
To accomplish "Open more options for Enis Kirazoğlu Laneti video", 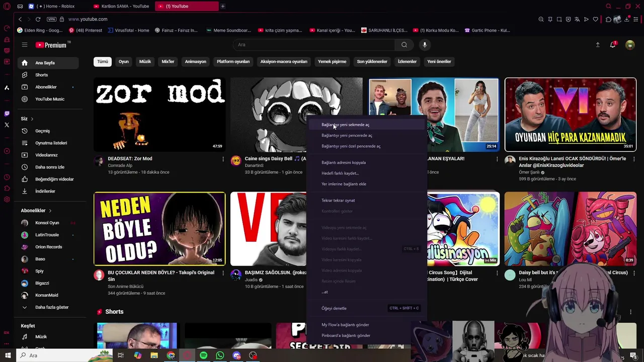I will (634, 159).
